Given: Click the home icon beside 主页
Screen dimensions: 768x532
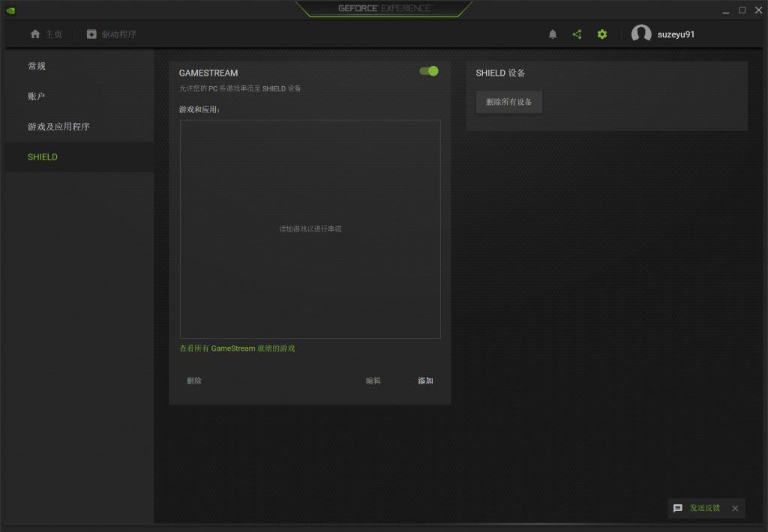Looking at the screenshot, I should click(x=34, y=34).
